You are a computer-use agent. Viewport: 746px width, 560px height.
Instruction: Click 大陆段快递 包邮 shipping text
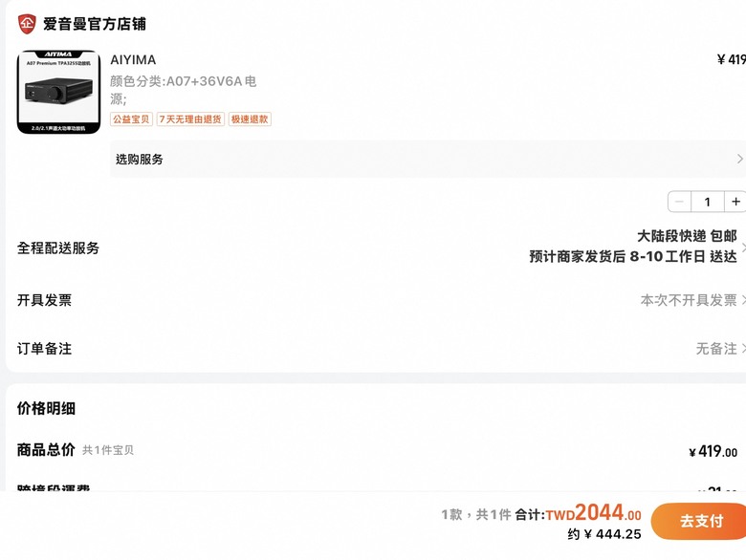pos(687,236)
